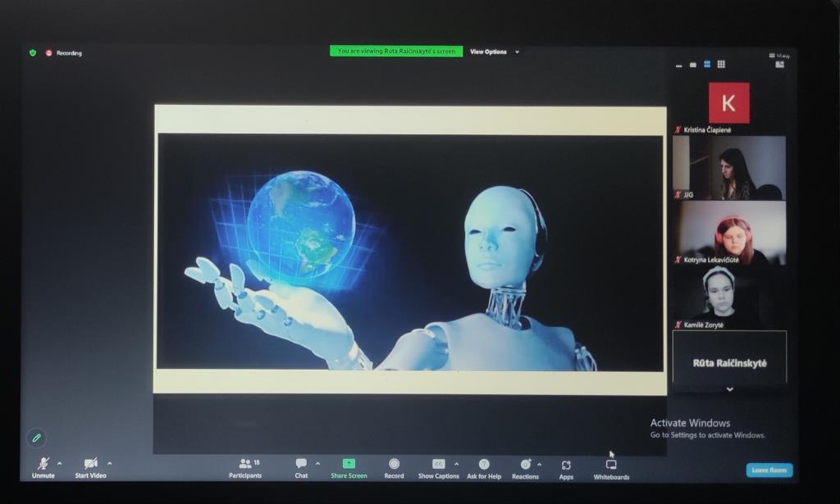Open audio options caret beside Unmute

tap(59, 463)
